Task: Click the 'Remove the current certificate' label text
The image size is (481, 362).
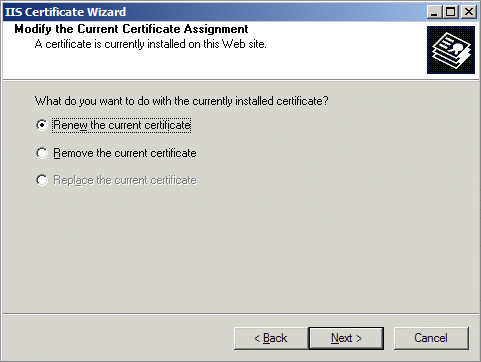Action: click(125, 153)
